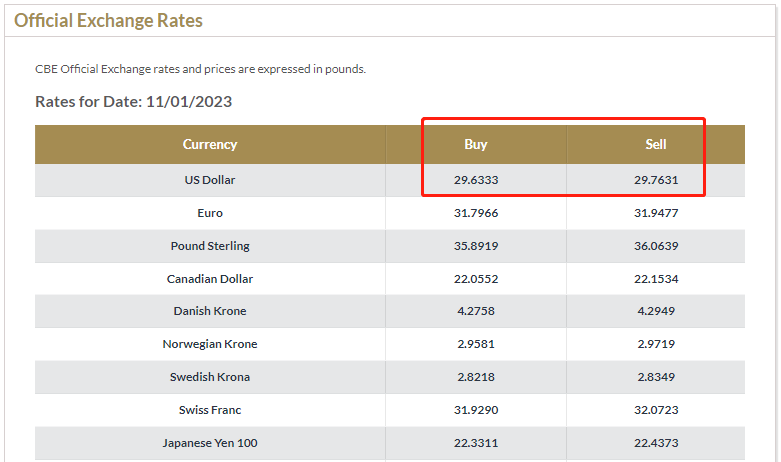Click the Euro buy rate 31.7966

(476, 213)
